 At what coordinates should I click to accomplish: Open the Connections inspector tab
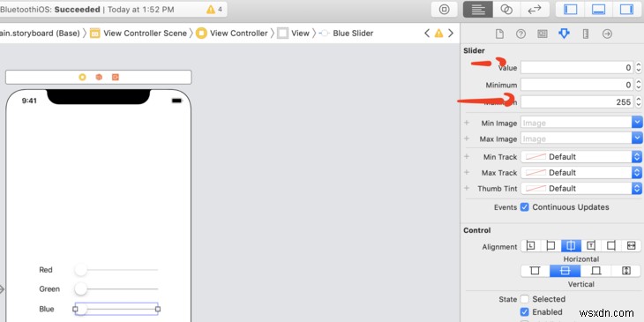click(x=607, y=34)
